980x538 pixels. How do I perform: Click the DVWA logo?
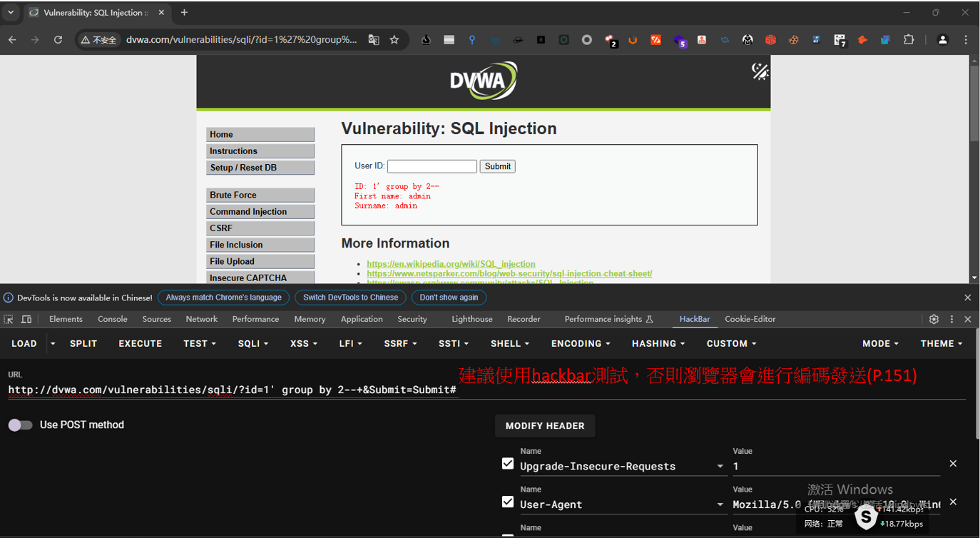(484, 81)
